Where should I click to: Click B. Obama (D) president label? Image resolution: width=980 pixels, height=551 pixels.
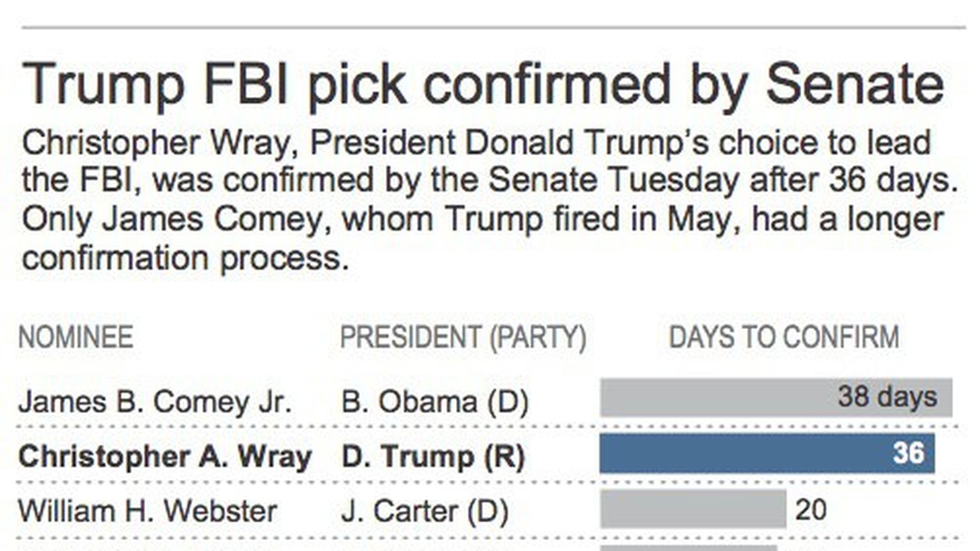coord(435,402)
